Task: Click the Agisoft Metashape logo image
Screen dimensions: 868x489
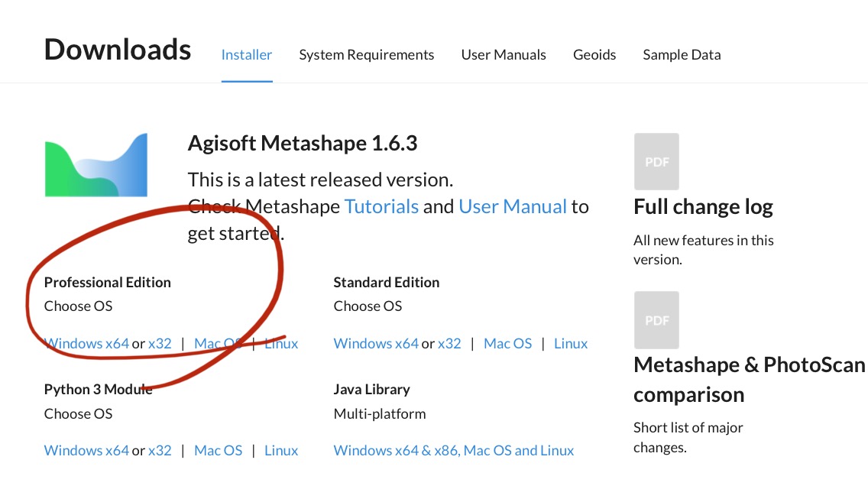Action: pos(96,165)
